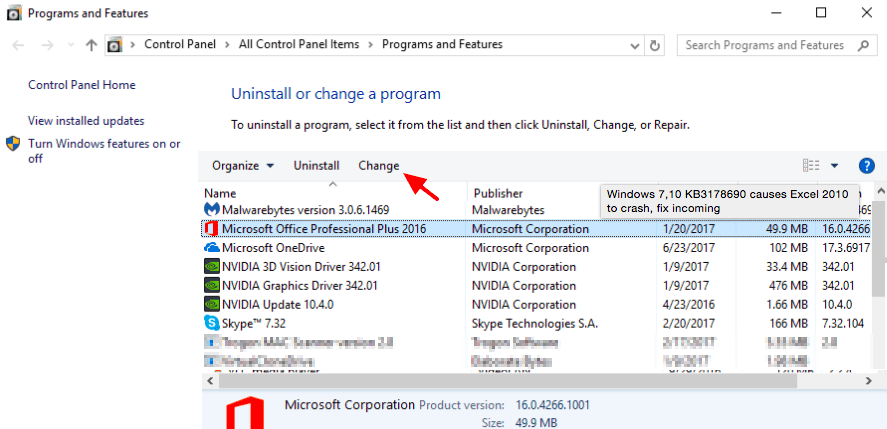Click NVIDIA Graphics Driver icon

(x=212, y=285)
